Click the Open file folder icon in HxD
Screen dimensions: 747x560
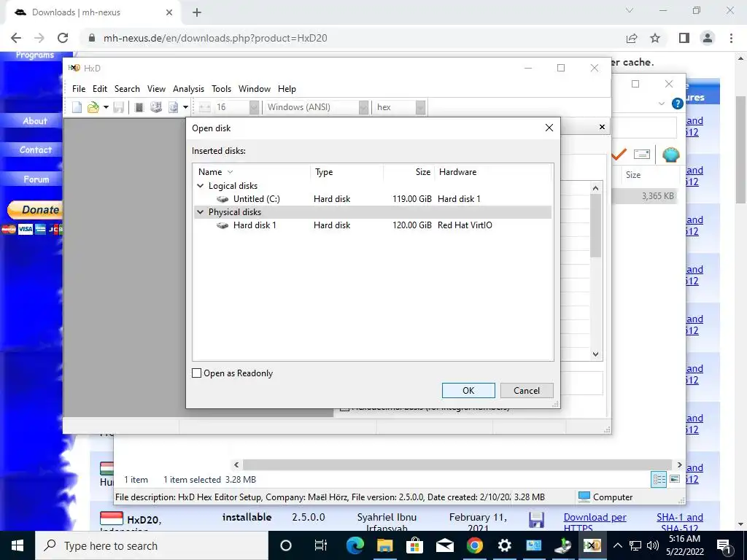(x=93, y=107)
